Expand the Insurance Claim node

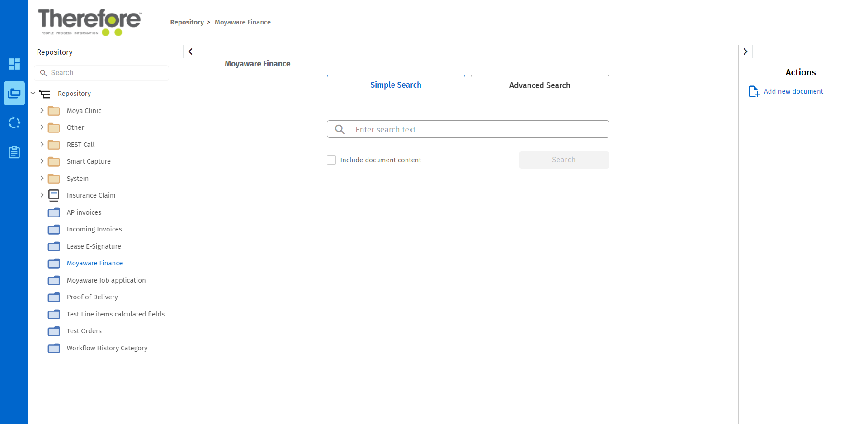[x=42, y=195]
